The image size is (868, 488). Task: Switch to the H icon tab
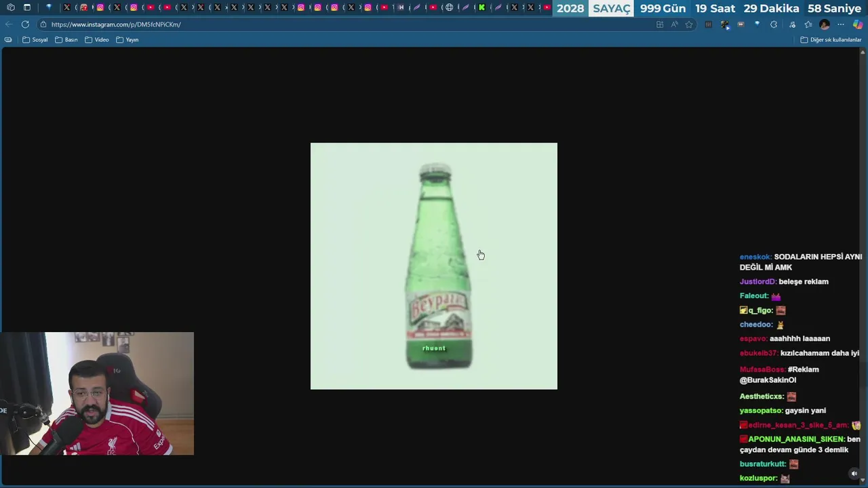pos(401,7)
